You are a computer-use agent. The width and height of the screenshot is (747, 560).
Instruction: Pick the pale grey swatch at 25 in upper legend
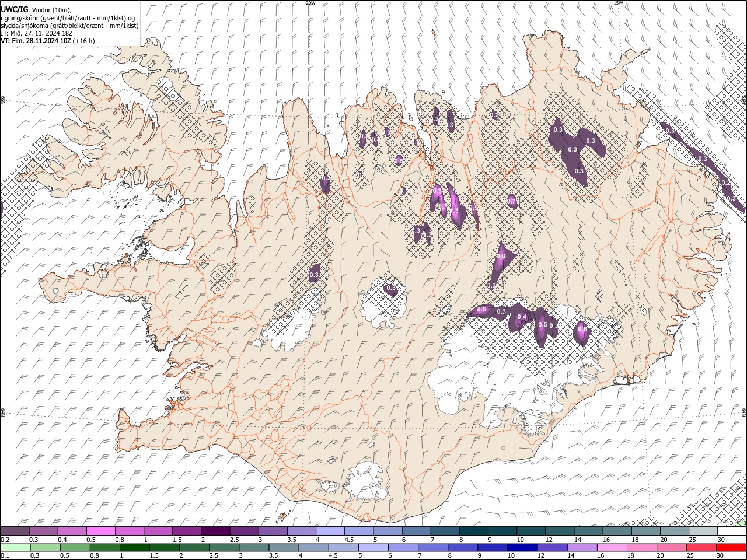tap(702, 531)
